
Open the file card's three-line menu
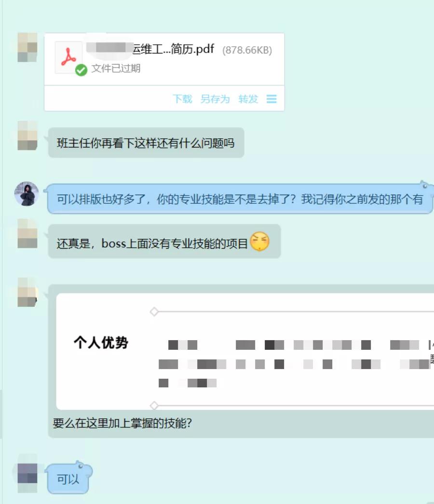coord(271,99)
